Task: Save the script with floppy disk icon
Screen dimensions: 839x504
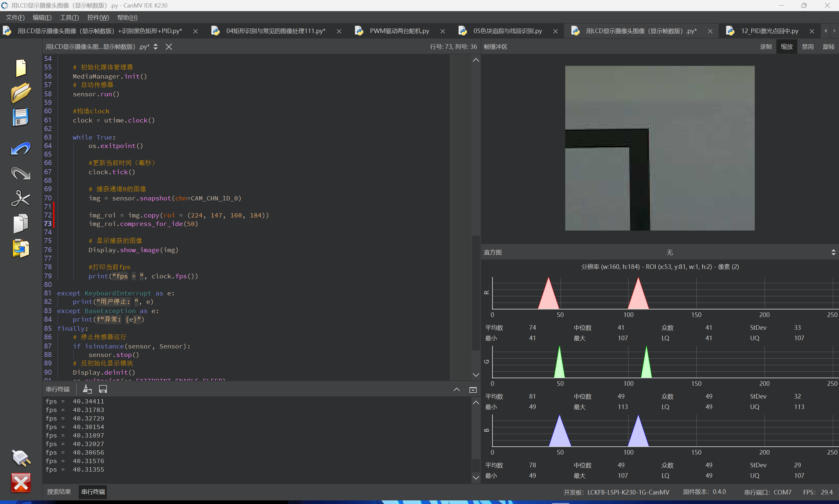Action: pyautogui.click(x=21, y=117)
